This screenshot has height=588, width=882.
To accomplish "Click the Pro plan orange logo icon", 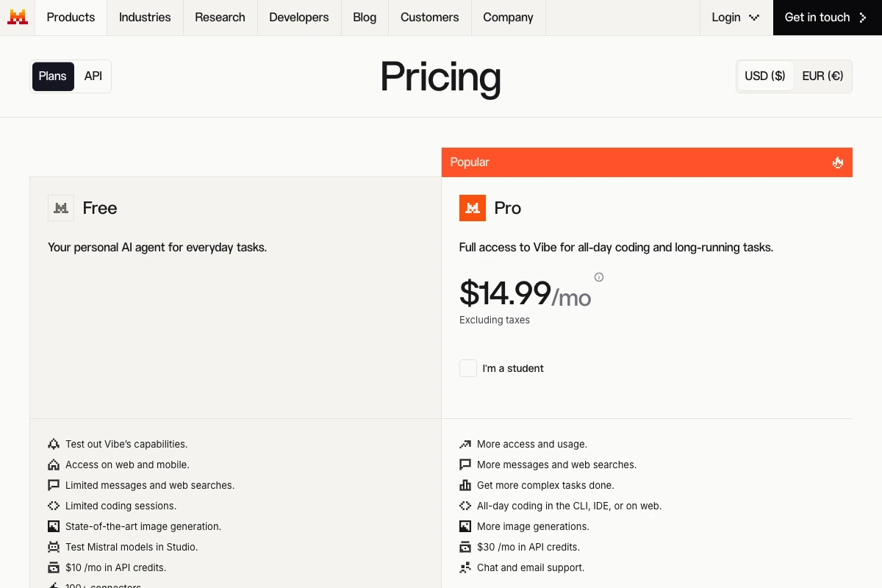I will coord(473,208).
